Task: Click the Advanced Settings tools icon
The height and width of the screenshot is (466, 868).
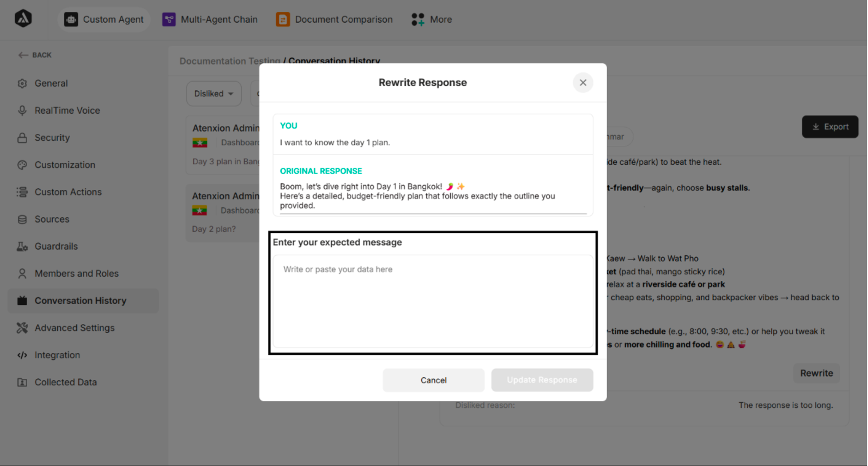Action: [22, 328]
